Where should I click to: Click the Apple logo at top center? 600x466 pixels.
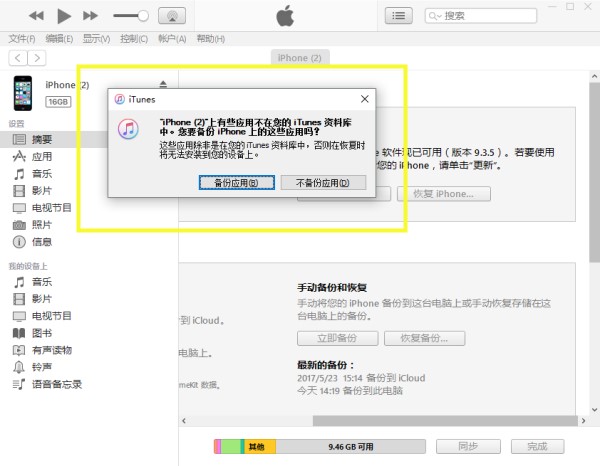285,16
